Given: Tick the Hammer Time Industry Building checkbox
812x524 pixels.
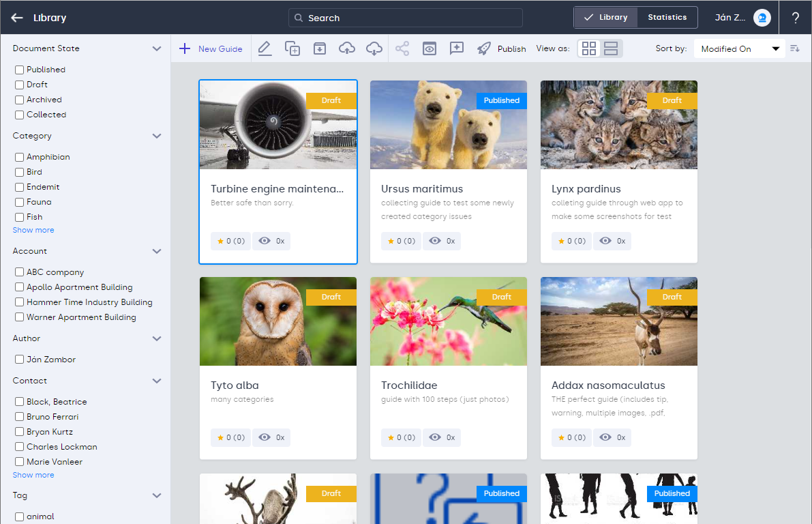Looking at the screenshot, I should coord(19,302).
